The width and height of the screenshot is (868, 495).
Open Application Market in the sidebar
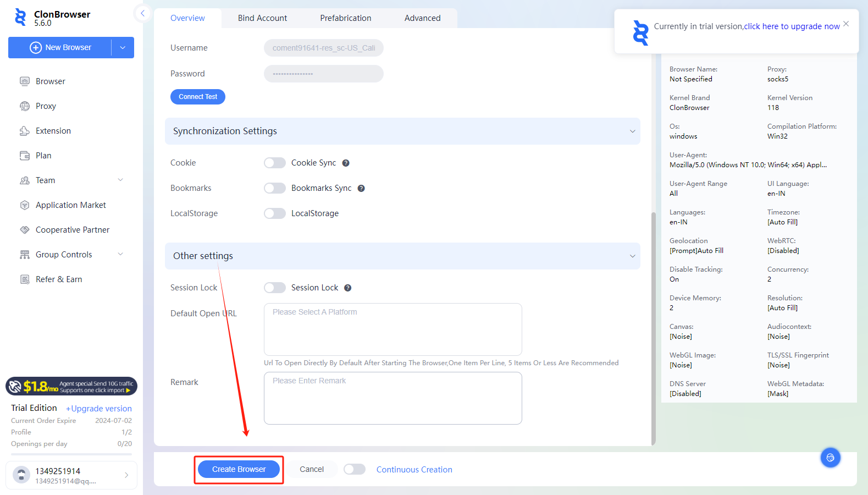[71, 205]
